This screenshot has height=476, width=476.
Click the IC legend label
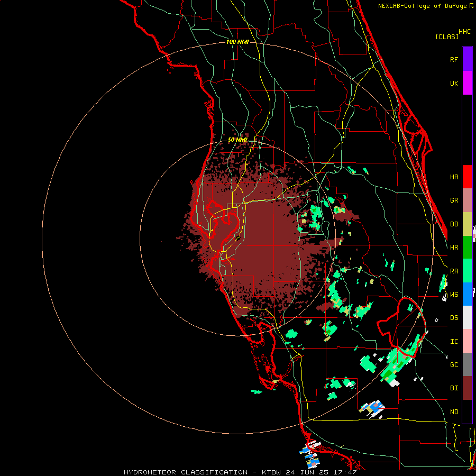454,341
